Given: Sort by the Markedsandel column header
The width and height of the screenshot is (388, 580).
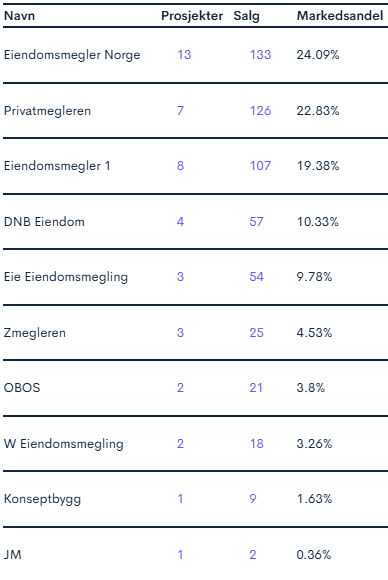Looking at the screenshot, I should point(340,16).
